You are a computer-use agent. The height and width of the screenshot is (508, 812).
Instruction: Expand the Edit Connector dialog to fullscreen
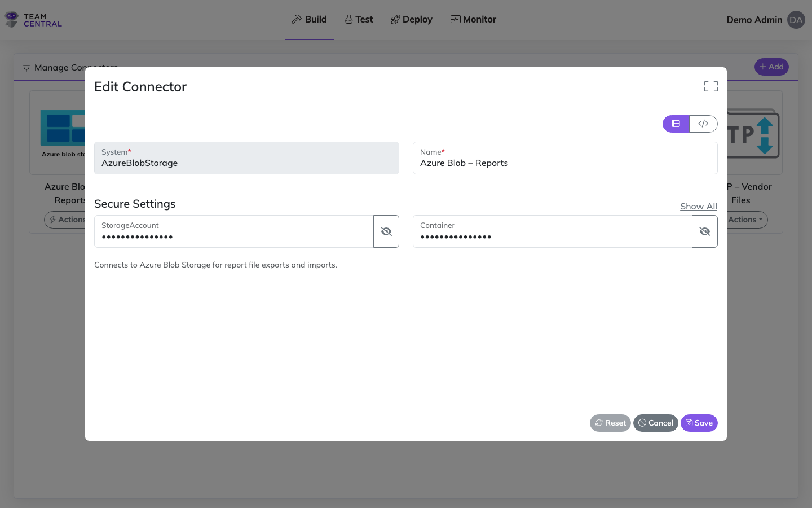pos(710,86)
